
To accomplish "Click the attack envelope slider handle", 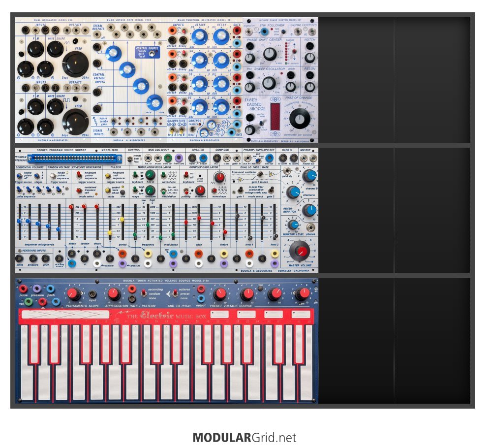I will click(x=71, y=207).
